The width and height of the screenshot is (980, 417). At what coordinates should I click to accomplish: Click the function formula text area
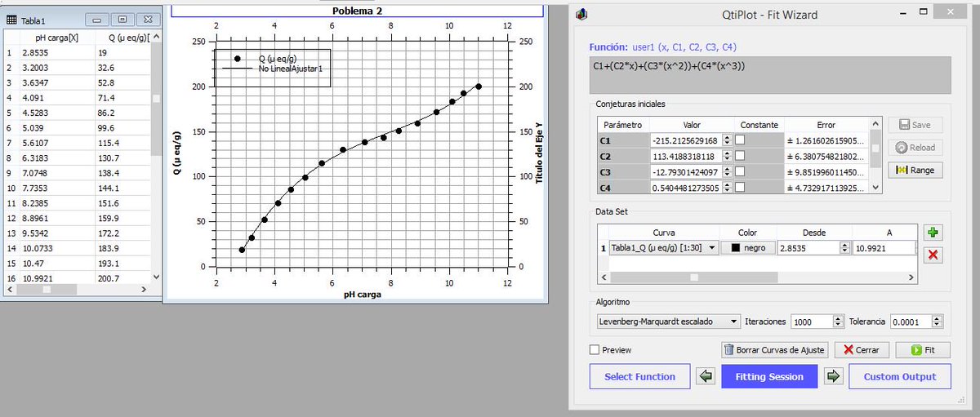pyautogui.click(x=769, y=74)
